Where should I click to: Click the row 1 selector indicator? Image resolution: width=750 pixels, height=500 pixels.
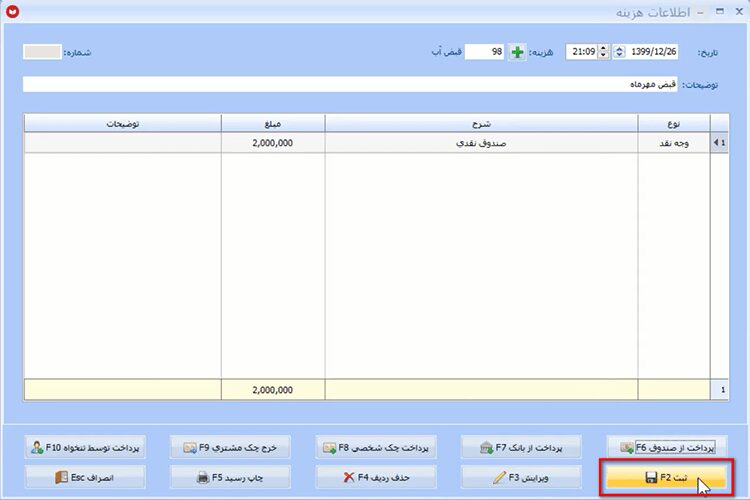[x=719, y=143]
